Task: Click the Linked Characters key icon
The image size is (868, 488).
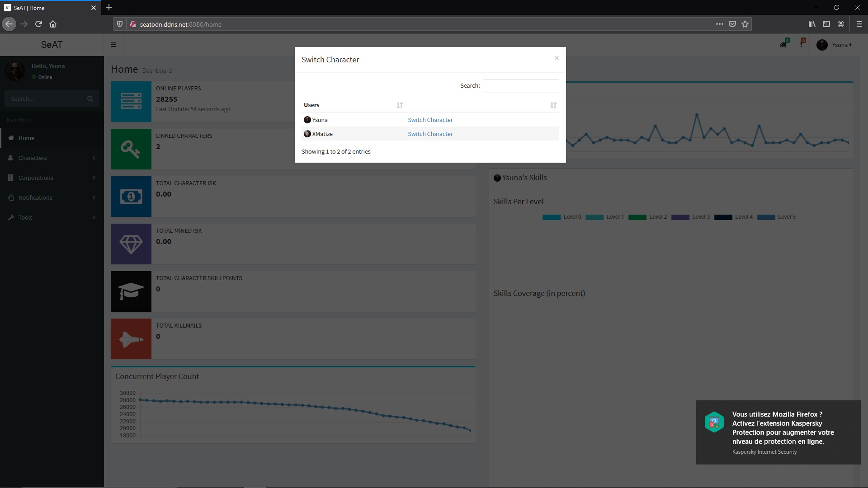Action: point(131,149)
